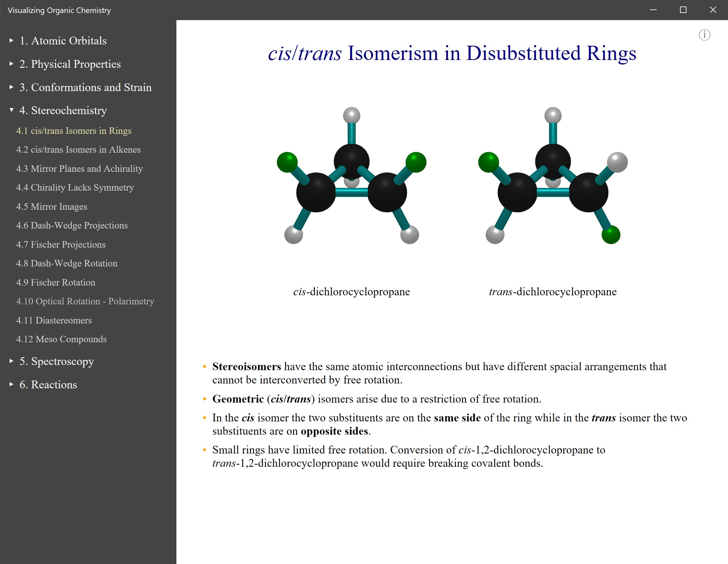Open 4.12 Meso Compounds
Screen dimensions: 728x564
pos(61,339)
